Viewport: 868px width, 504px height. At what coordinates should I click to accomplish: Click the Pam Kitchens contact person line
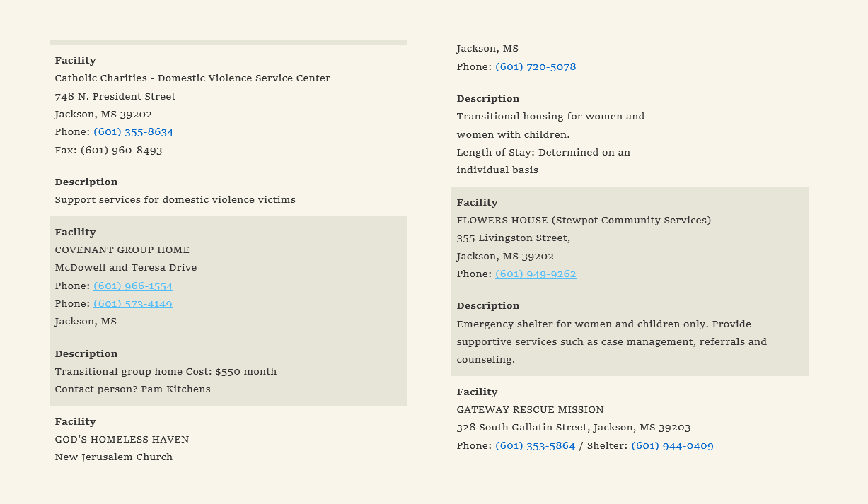132,389
